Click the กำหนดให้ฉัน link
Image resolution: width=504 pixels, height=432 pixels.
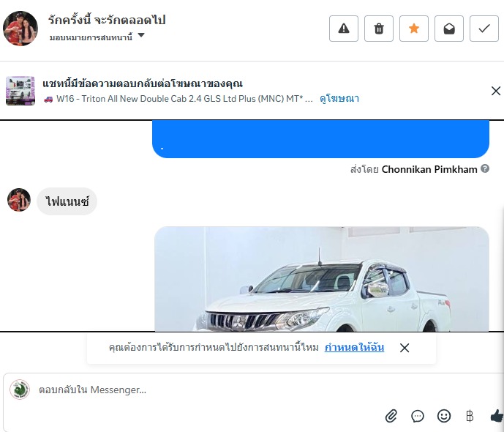pyautogui.click(x=354, y=347)
